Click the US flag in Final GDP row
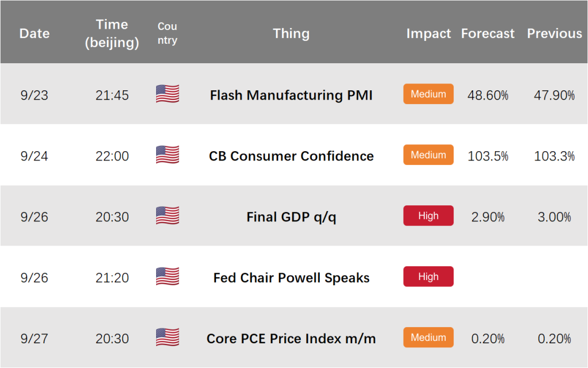This screenshot has height=368, width=588. tap(167, 216)
